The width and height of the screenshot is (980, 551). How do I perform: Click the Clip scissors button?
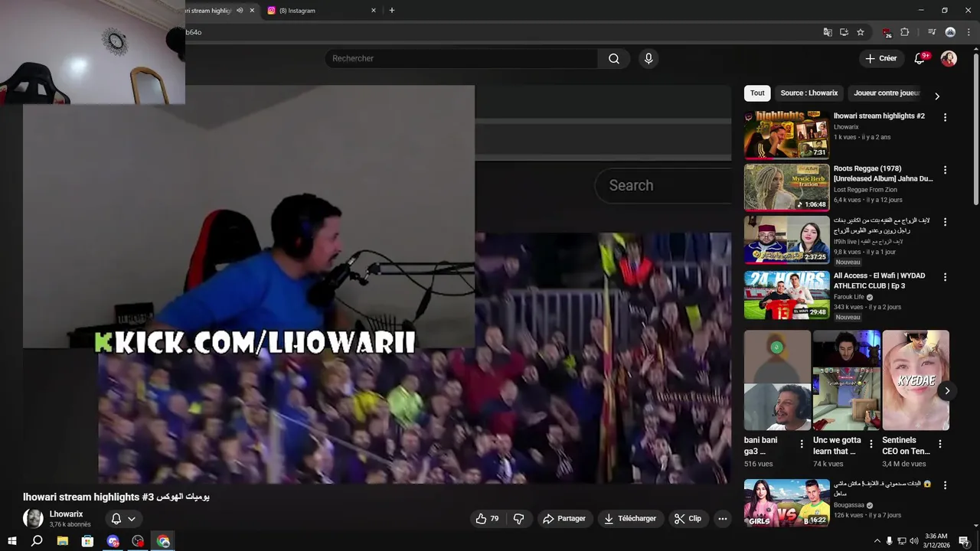click(688, 519)
